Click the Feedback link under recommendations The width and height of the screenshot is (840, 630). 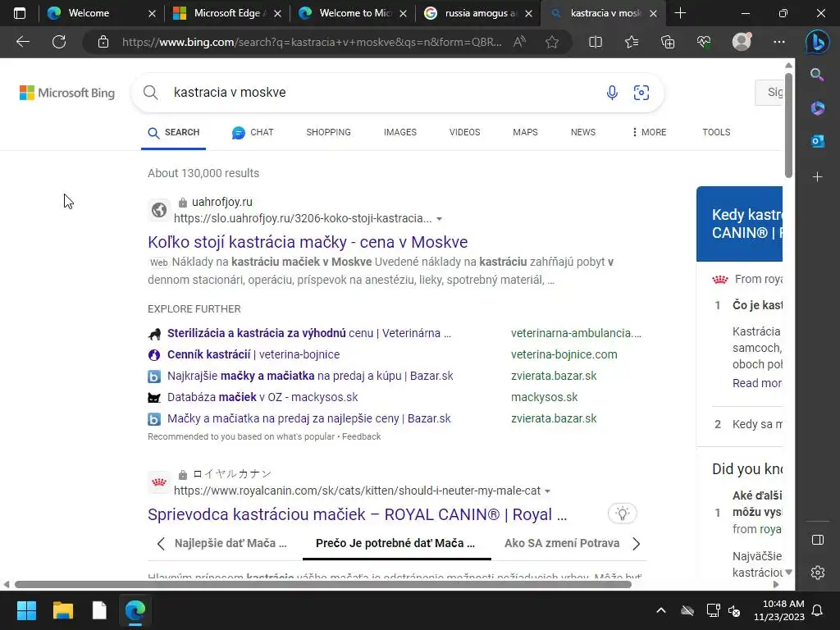361,436
